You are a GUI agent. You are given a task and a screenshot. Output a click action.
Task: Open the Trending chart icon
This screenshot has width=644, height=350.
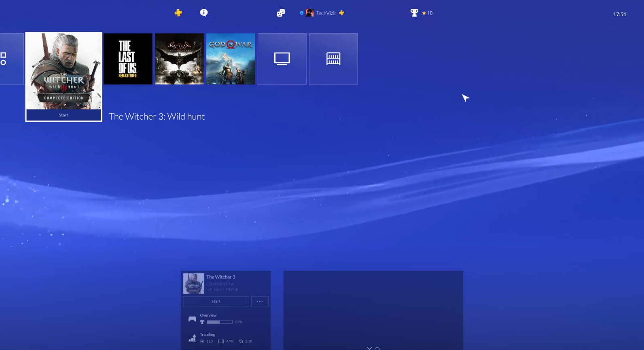(192, 338)
